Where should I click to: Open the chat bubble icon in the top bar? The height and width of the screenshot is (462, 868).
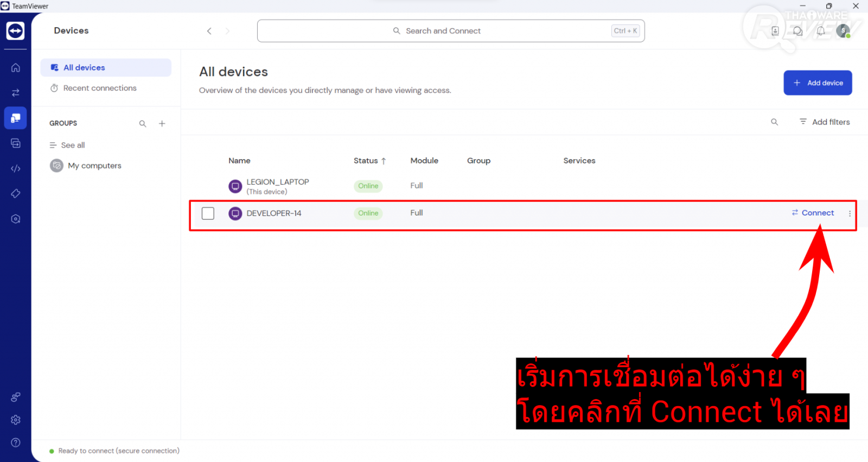[x=798, y=31]
